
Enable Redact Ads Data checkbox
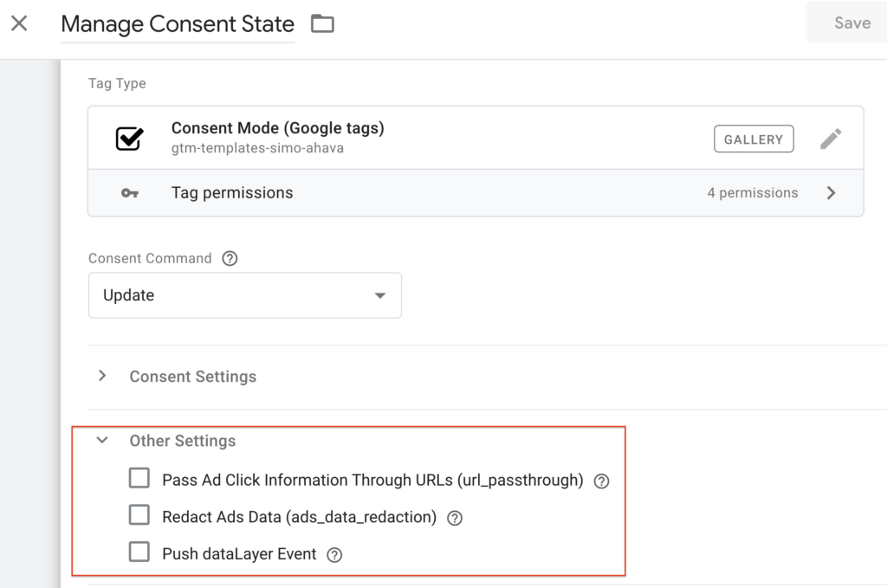point(139,516)
